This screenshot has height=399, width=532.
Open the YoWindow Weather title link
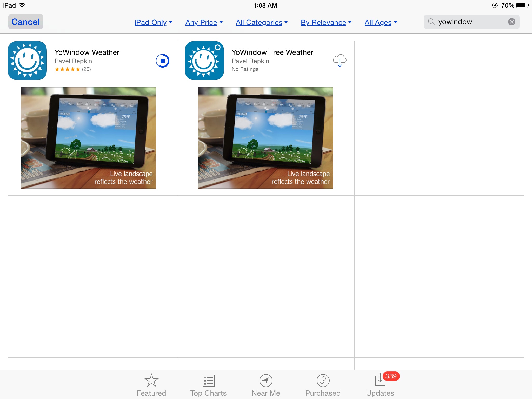tap(87, 52)
